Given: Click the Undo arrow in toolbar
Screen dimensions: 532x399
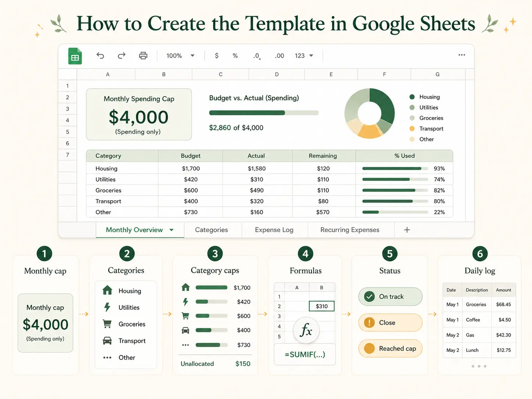Looking at the screenshot, I should tap(100, 55).
